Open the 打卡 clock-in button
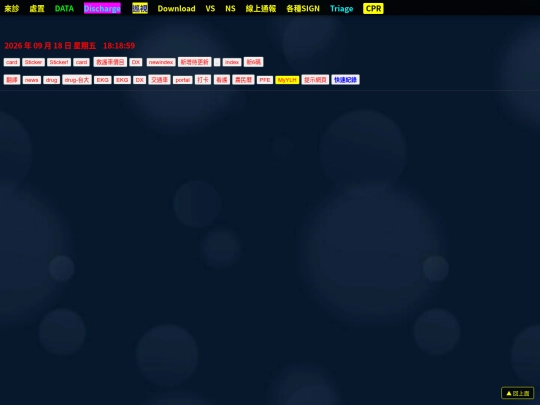This screenshot has height=405, width=540. pyautogui.click(x=203, y=80)
